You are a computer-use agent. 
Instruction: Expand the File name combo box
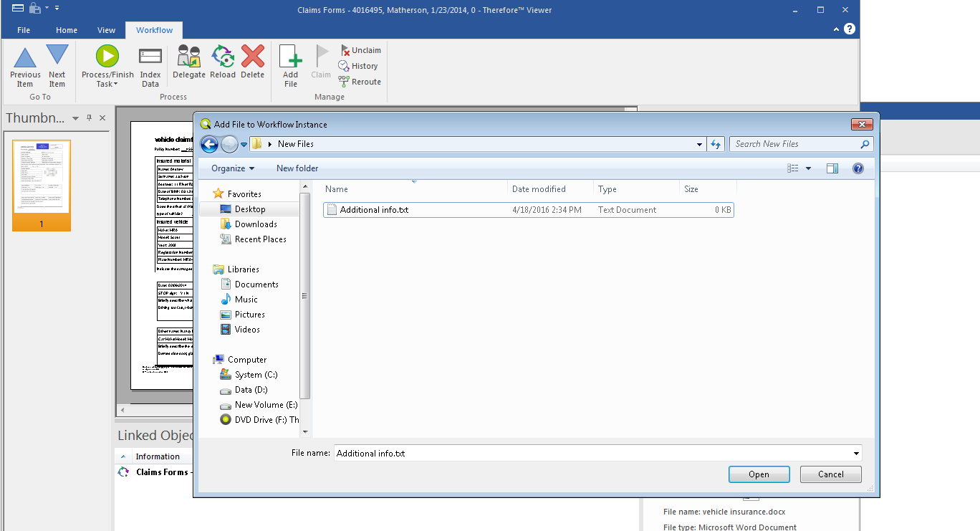pyautogui.click(x=856, y=454)
